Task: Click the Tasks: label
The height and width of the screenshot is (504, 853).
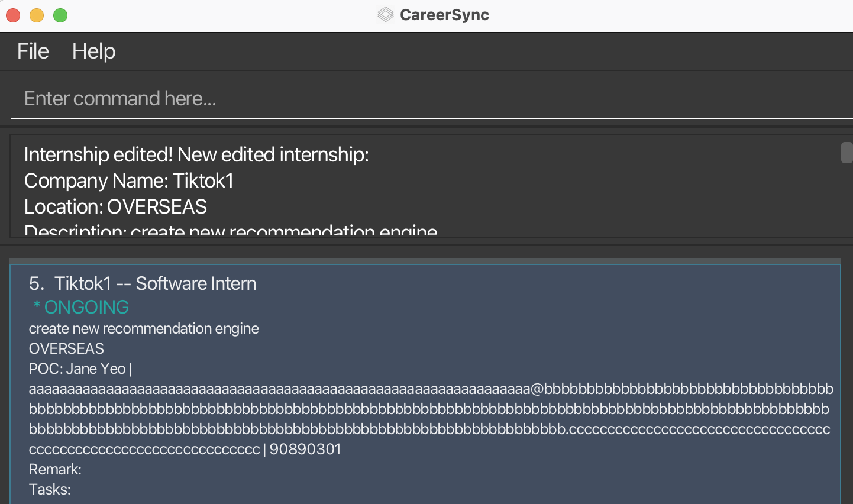Action: [50, 489]
